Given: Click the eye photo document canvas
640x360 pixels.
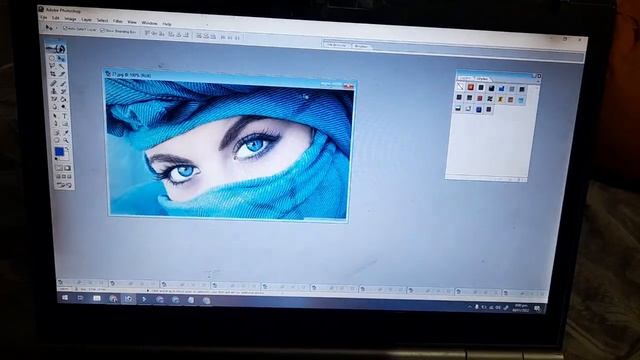Looking at the screenshot, I should click(x=229, y=148).
